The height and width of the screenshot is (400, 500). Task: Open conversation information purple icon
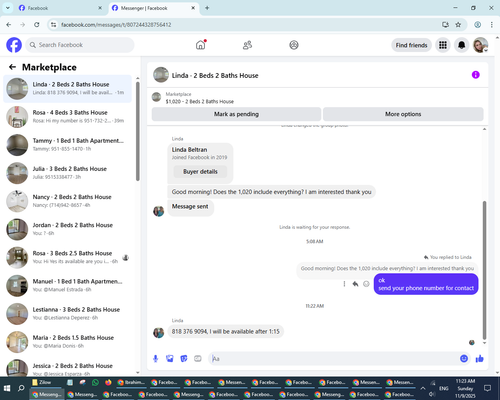pyautogui.click(x=475, y=75)
